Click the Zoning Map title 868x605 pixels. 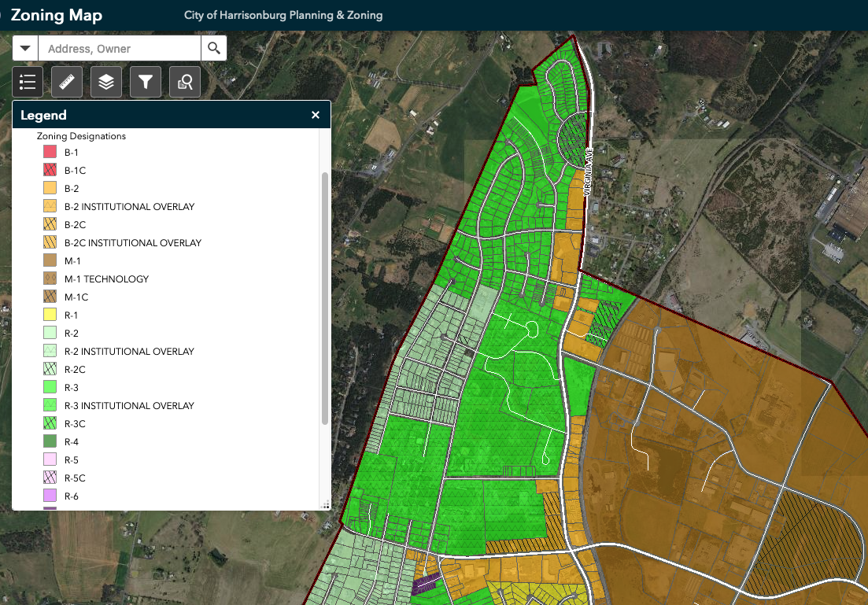pos(56,16)
